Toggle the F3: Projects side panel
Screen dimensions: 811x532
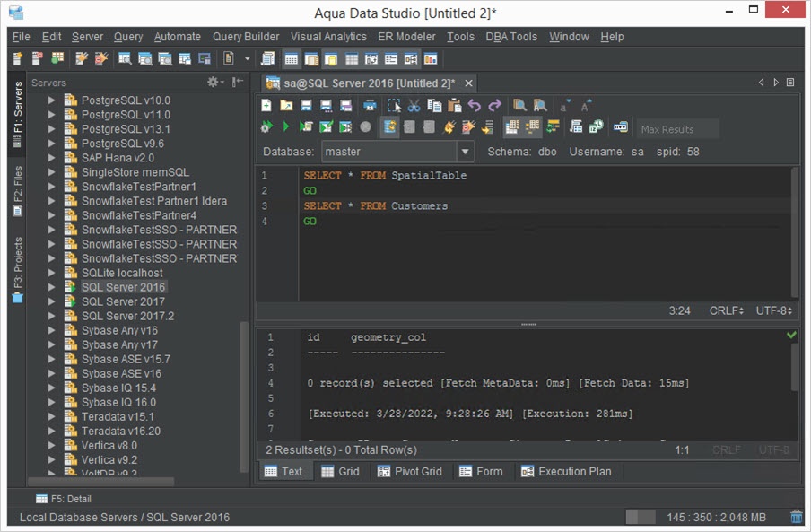point(17,269)
